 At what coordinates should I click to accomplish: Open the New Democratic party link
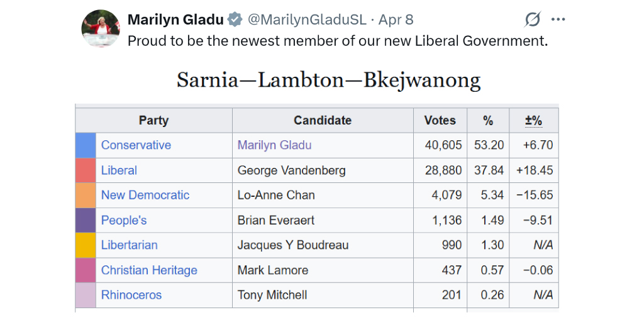(x=145, y=195)
